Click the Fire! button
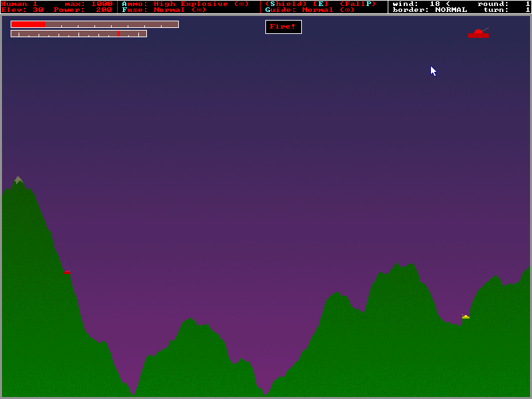Screen dimensions: 532x399 [x=283, y=27]
